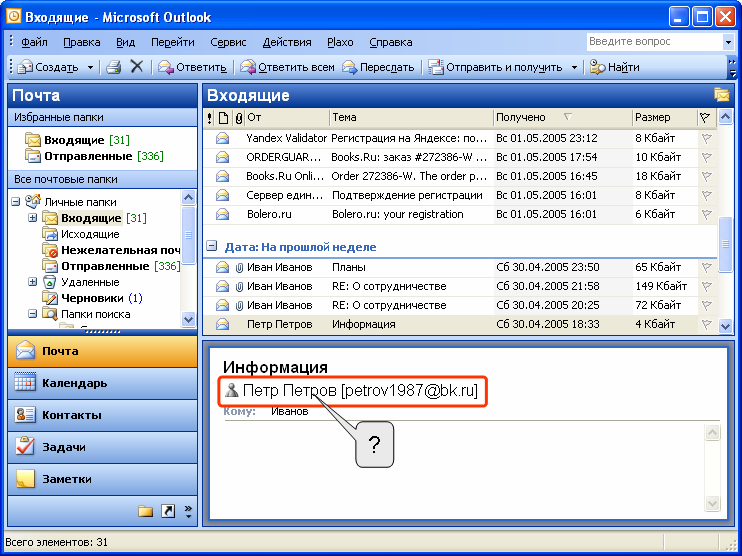
Task: Sort by flag status column header
Action: 705,118
